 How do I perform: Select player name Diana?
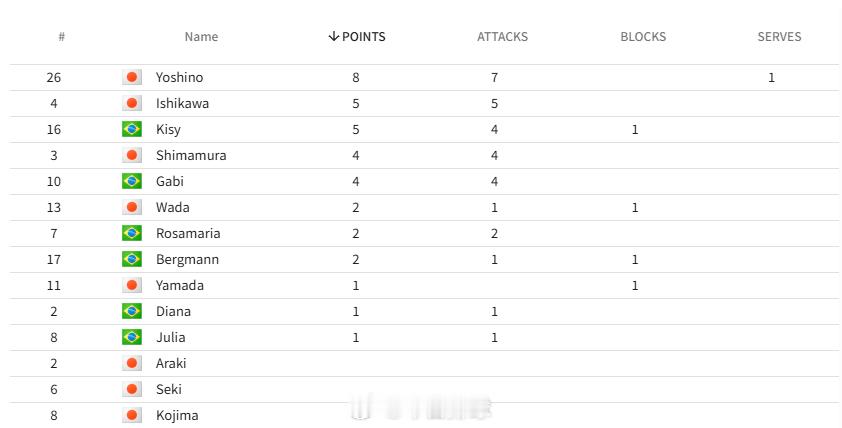(x=173, y=311)
